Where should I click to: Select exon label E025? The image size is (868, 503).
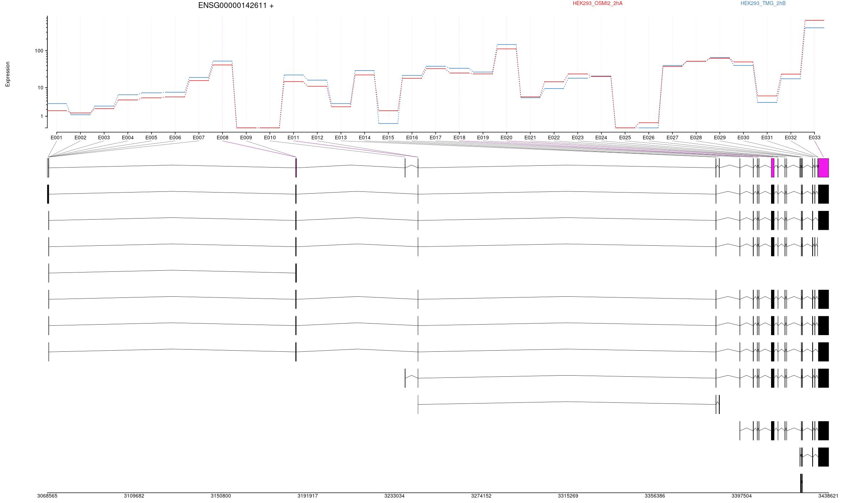[625, 138]
